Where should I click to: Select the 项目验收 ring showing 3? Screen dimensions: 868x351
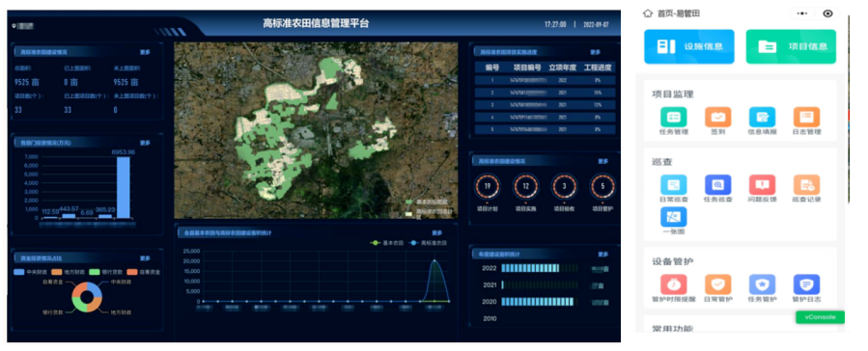click(564, 186)
